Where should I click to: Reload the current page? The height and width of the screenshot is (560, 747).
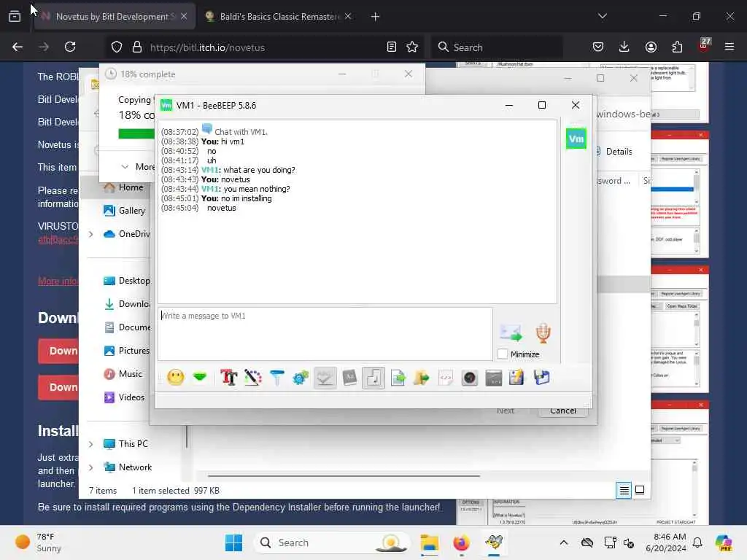[x=70, y=47]
